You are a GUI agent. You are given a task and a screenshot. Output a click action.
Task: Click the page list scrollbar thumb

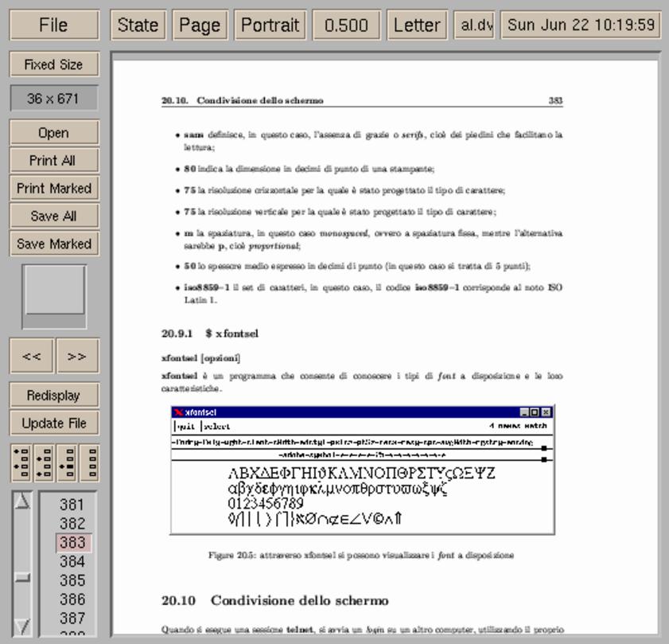(x=22, y=577)
